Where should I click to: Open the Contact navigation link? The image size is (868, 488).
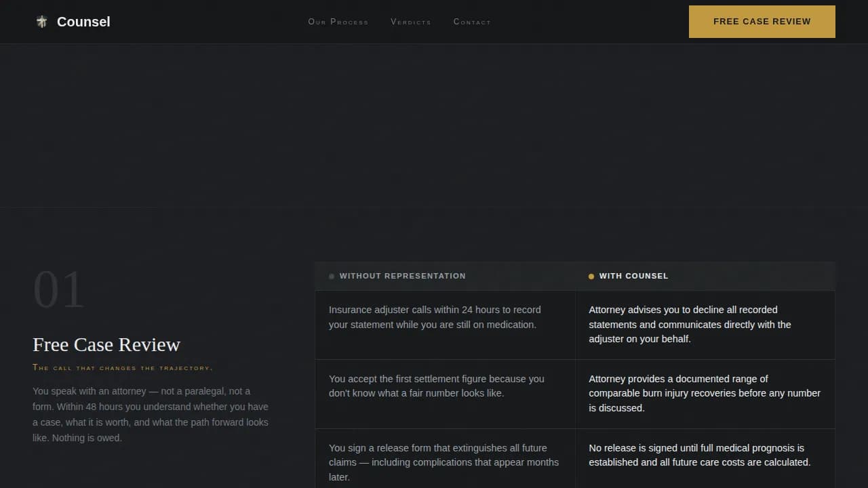tap(472, 22)
